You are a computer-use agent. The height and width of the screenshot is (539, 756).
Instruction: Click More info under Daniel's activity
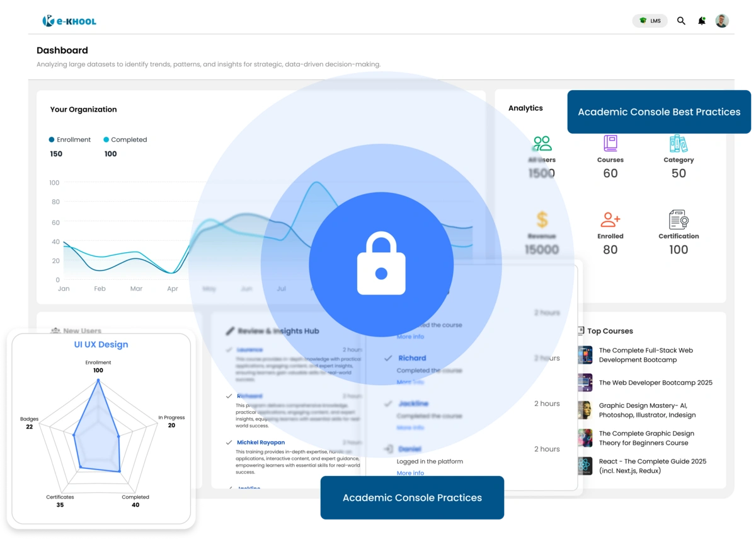409,473
